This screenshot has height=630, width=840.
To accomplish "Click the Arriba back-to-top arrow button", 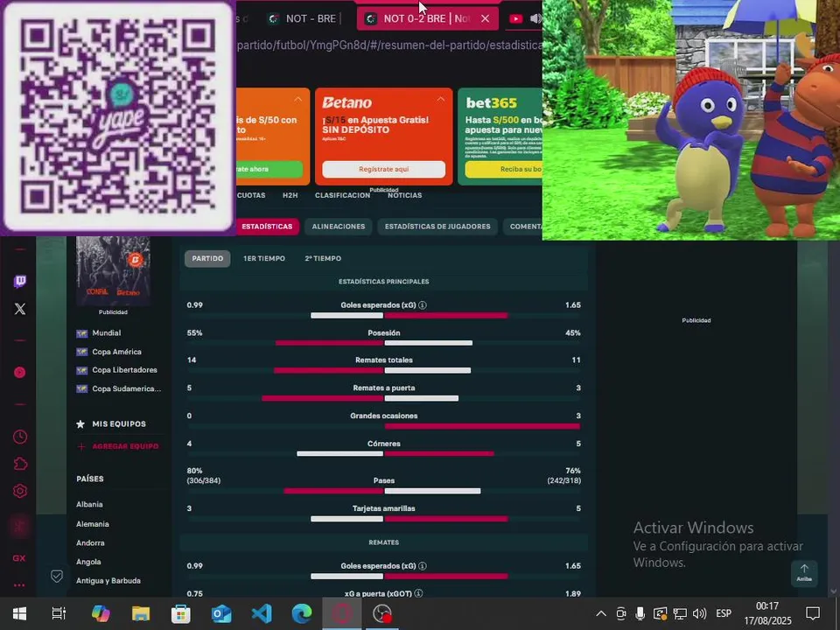I will (804, 572).
